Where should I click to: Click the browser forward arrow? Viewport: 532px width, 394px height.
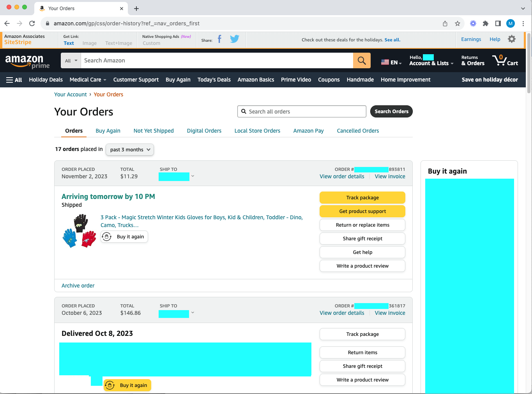[x=19, y=23]
